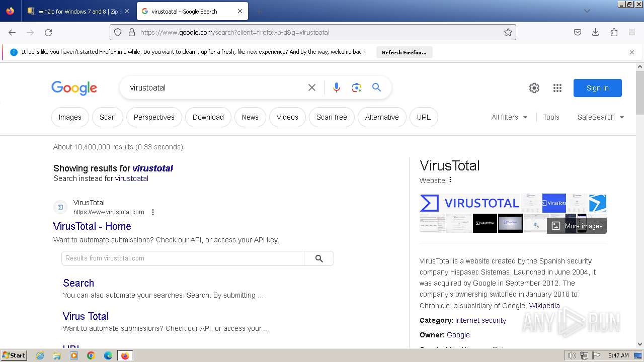Open the Windows Start menu

14,355
